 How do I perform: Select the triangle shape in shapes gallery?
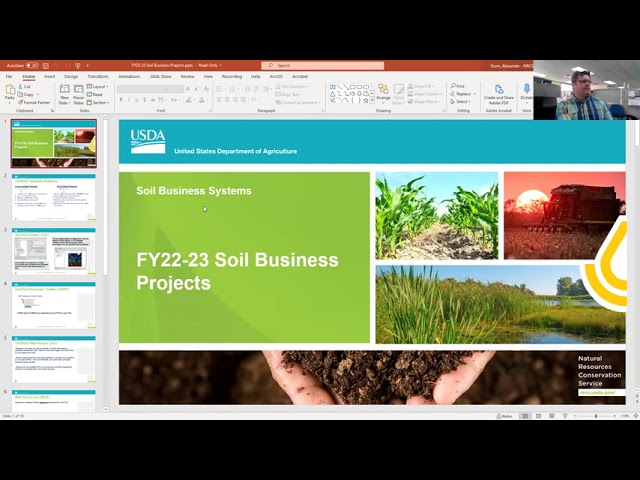tap(333, 93)
